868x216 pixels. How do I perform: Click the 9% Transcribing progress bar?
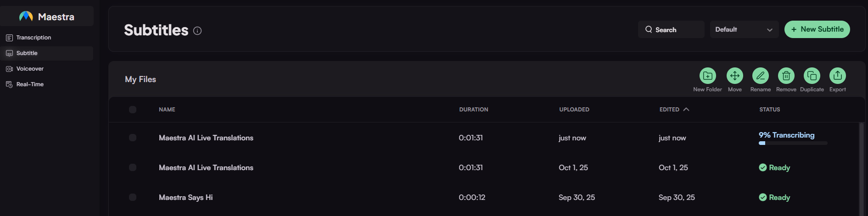793,143
